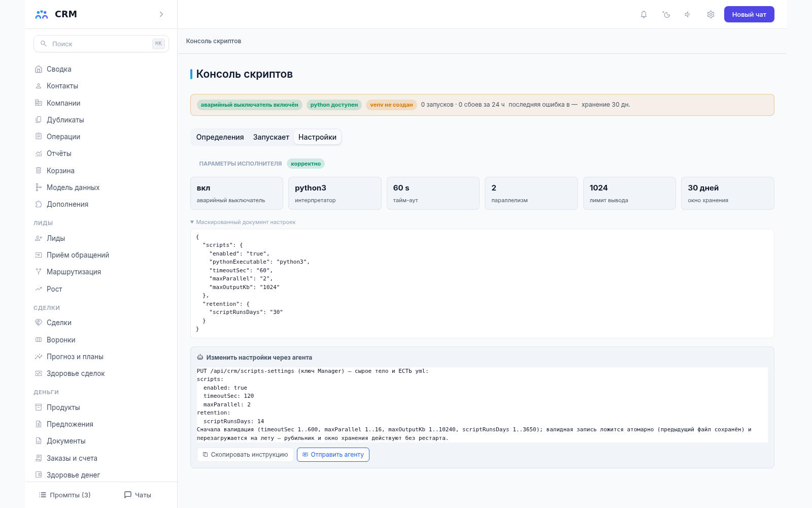This screenshot has width=812, height=508.
Task: Select вкл аварийный выключатель card
Action: click(x=236, y=193)
